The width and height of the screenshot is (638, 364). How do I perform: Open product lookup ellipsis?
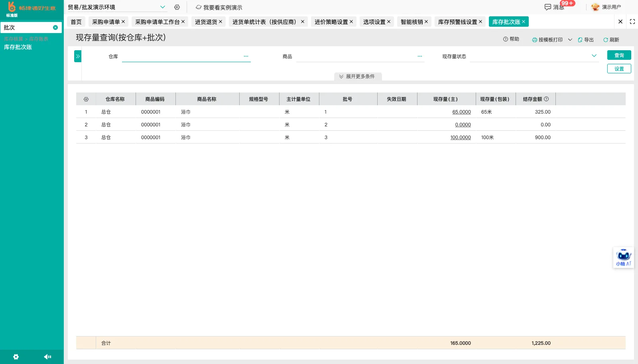(420, 56)
